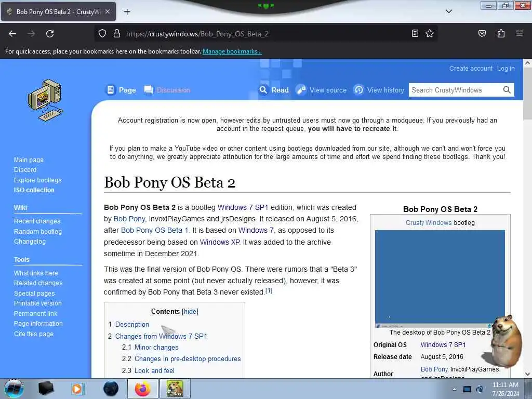Jump to Changes from Windows 7 SP1
This screenshot has width=532, height=399.
pos(161,336)
